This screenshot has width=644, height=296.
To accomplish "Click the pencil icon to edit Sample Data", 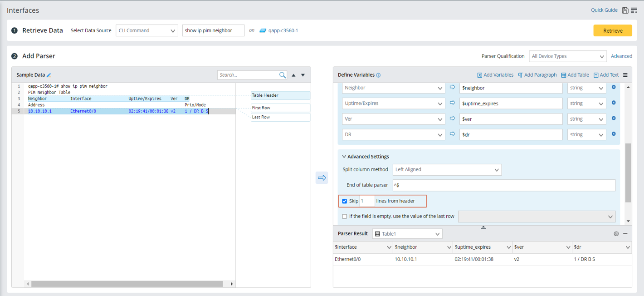I will point(49,75).
